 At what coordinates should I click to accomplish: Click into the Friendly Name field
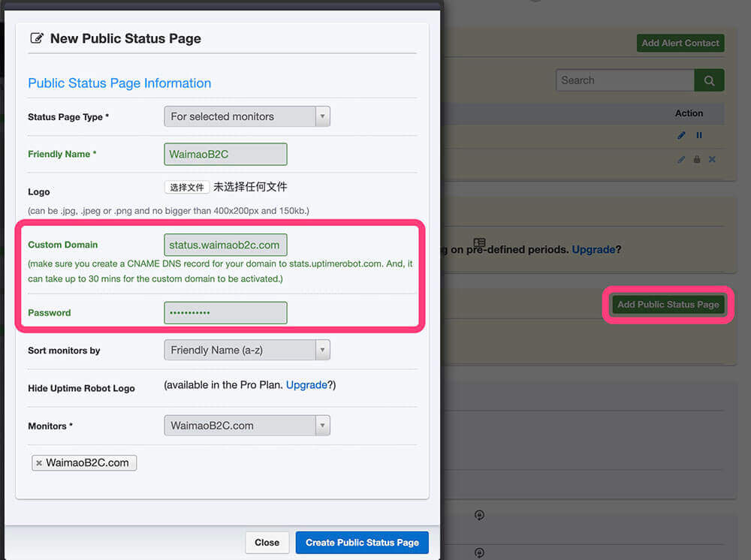225,154
